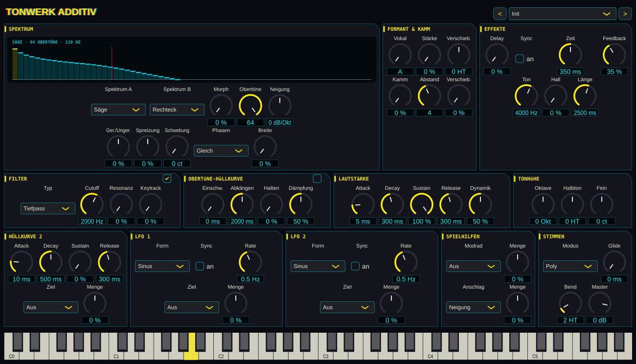The image size is (636, 364).
Task: Enable the Delay Sync checkbox
Action: click(520, 59)
